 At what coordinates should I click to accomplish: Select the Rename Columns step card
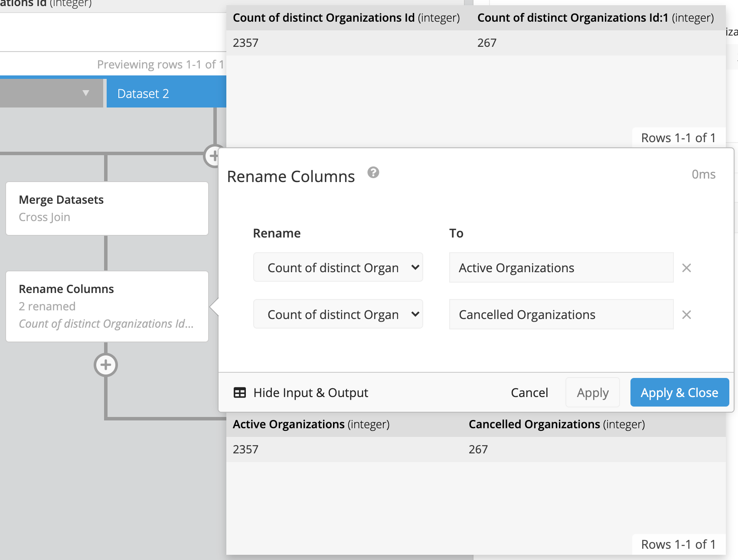pyautogui.click(x=107, y=306)
